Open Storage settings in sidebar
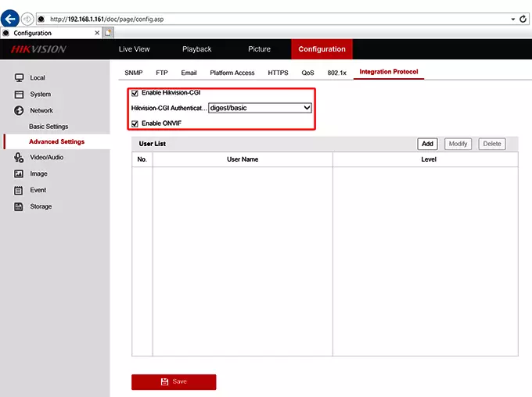 [41, 206]
